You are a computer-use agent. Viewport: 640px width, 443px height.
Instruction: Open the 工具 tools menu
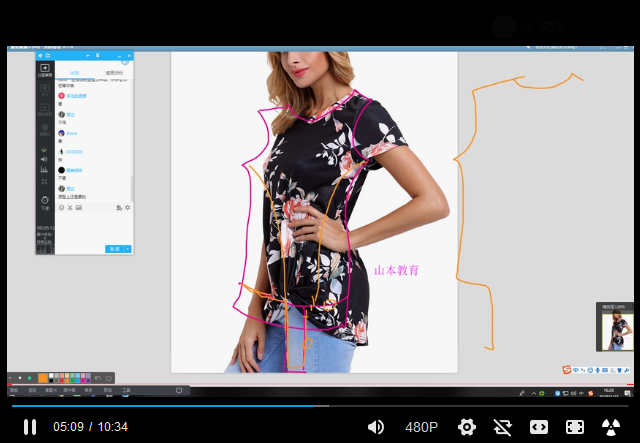(126, 390)
